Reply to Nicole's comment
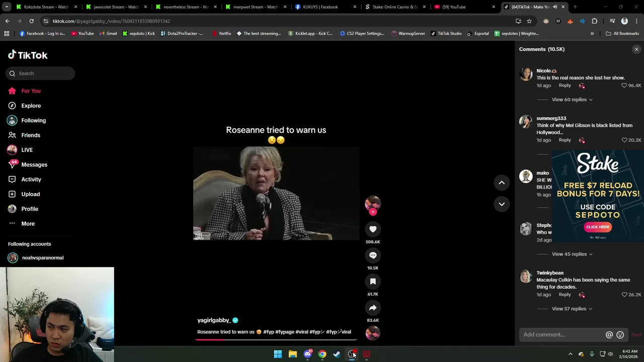Screen dimensions: 644x362 pos(565,85)
